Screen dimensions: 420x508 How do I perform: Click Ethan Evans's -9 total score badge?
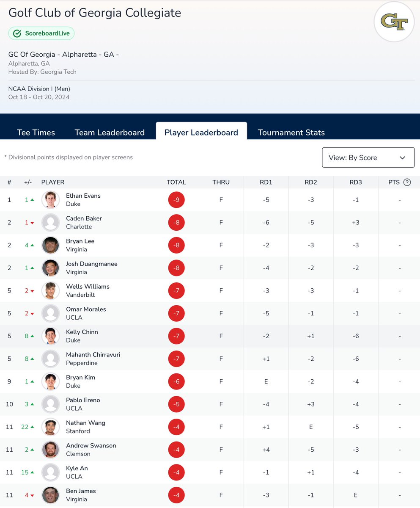click(x=176, y=200)
